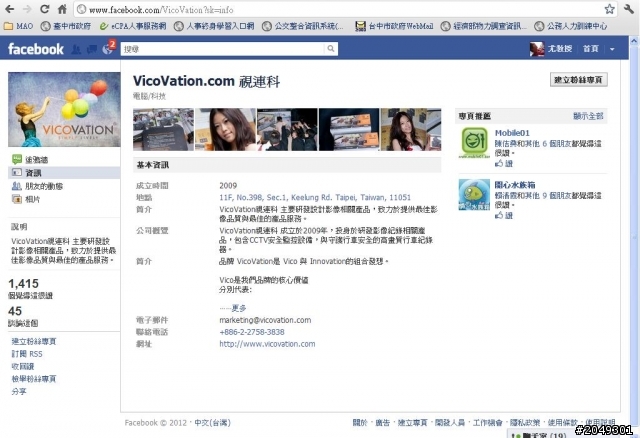Click the 45 talking-about-this count
Screen dimensions: 640x438
click(x=15, y=311)
